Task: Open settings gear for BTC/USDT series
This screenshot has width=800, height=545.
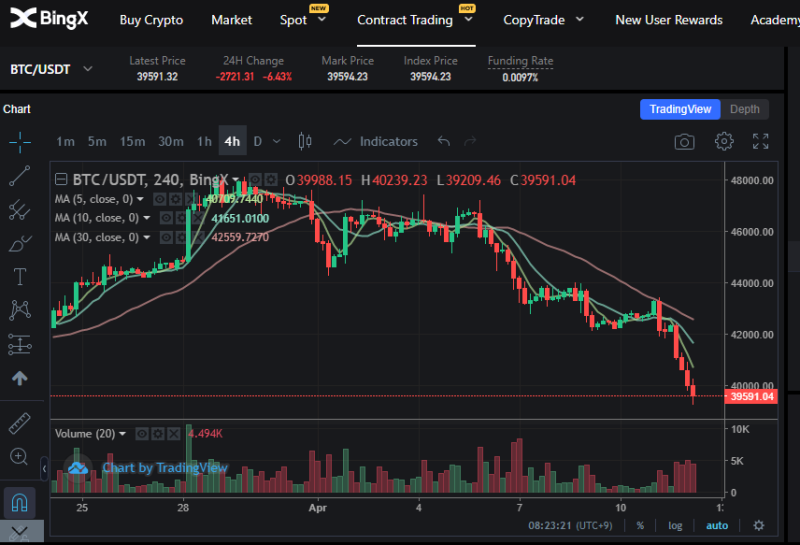Action: coord(271,180)
